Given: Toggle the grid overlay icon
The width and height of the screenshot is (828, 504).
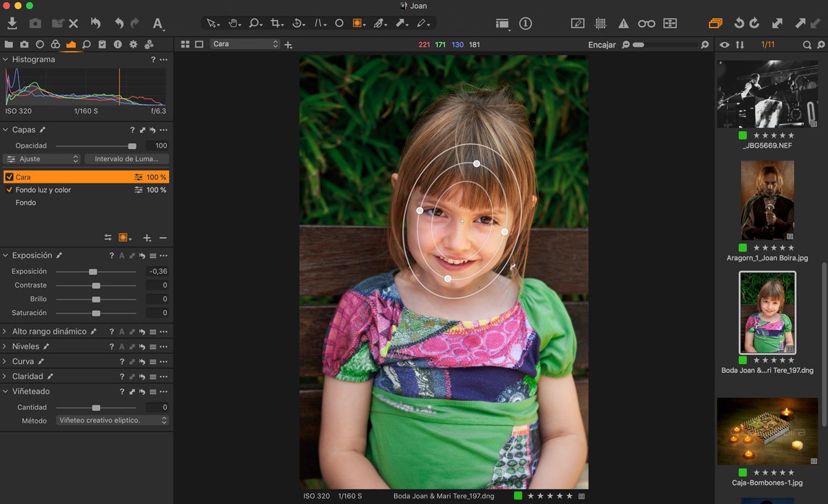Looking at the screenshot, I should [600, 23].
